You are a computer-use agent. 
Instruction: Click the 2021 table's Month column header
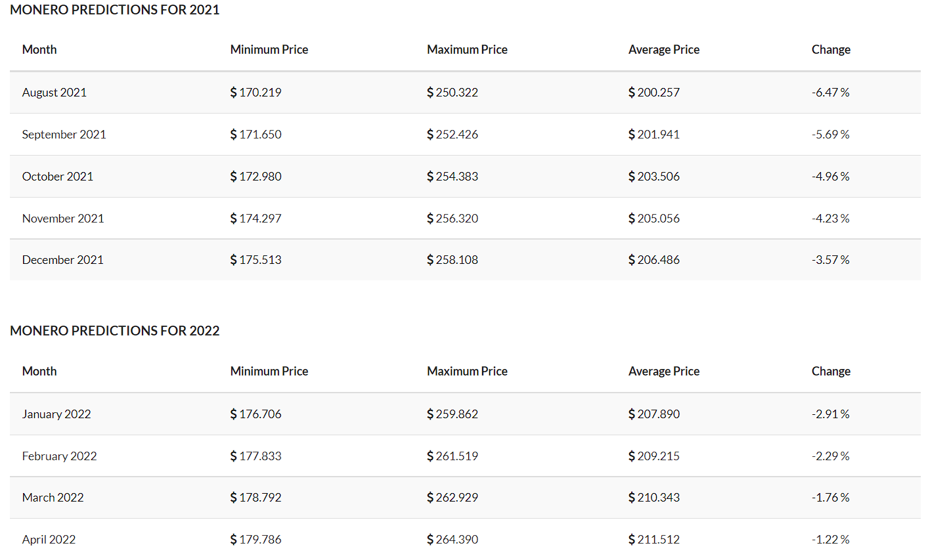[39, 49]
